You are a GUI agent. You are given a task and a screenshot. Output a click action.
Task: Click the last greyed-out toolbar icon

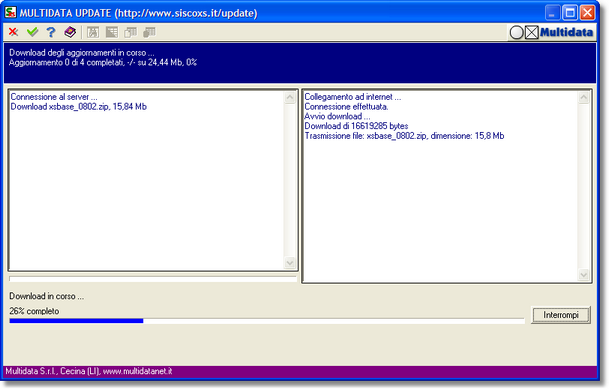tap(150, 32)
